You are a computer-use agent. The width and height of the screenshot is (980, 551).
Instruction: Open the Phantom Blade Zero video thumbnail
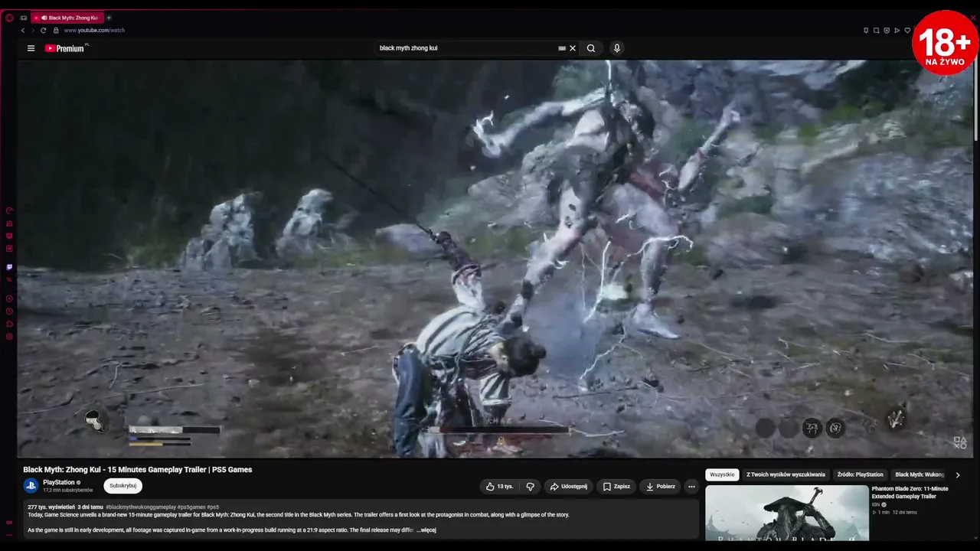click(x=787, y=513)
